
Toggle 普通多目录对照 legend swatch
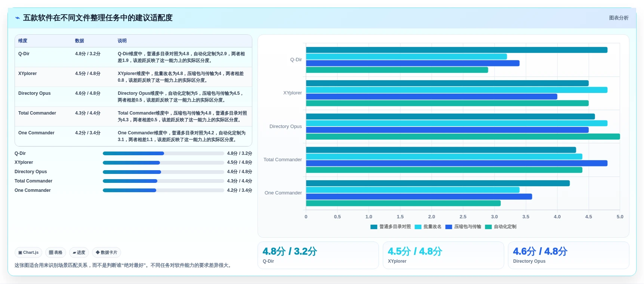[374, 227]
